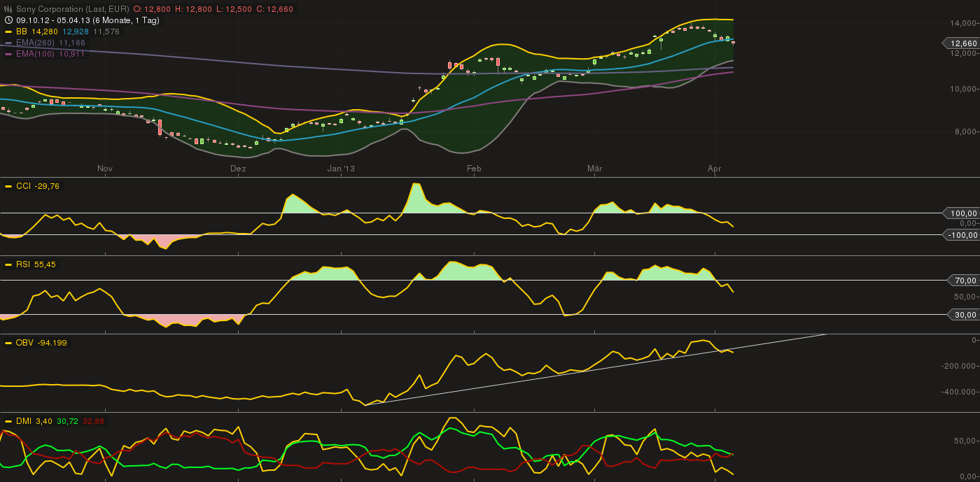Viewport: 980px width, 482px height.
Task: Click the CCI -100,00 level marker
Action: coord(962,235)
